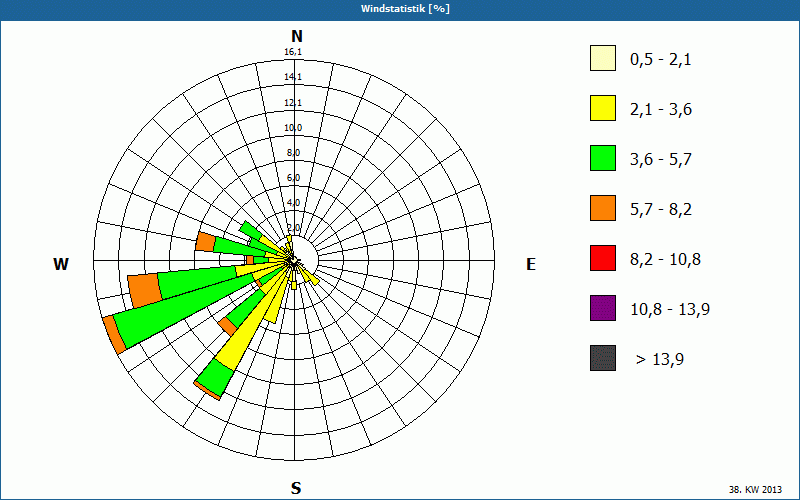This screenshot has height=500, width=800.
Task: Click the S compass label
Action: pos(296,488)
